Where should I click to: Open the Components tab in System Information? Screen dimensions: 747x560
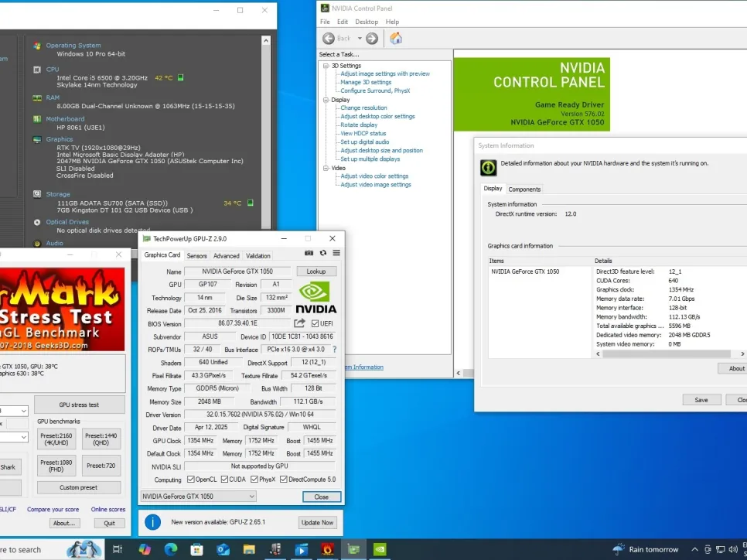pos(524,190)
